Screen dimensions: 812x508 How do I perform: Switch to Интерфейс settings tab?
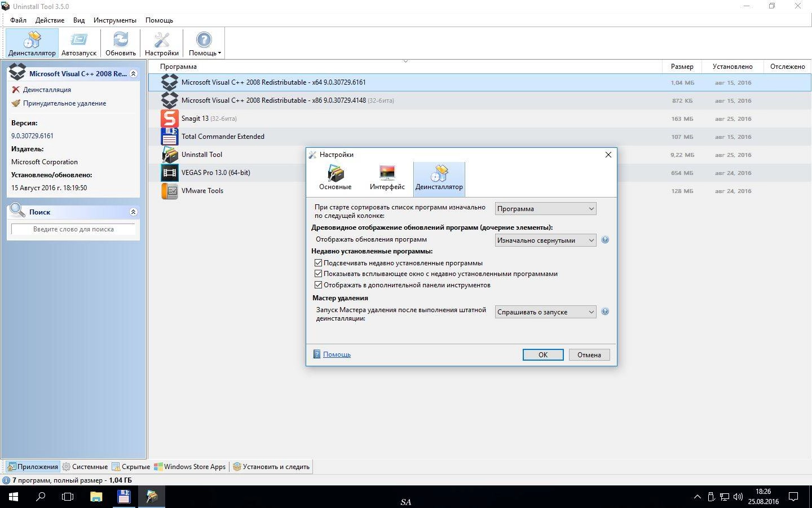pyautogui.click(x=387, y=178)
